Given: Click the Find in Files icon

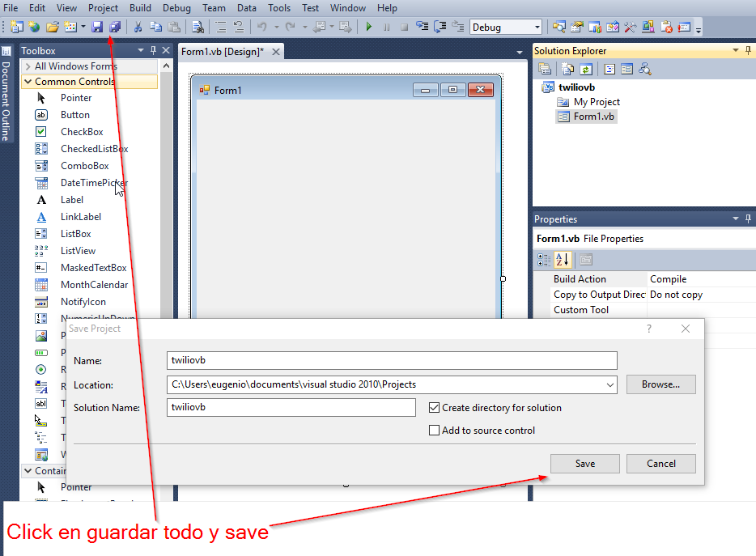Looking at the screenshot, I should [x=197, y=27].
